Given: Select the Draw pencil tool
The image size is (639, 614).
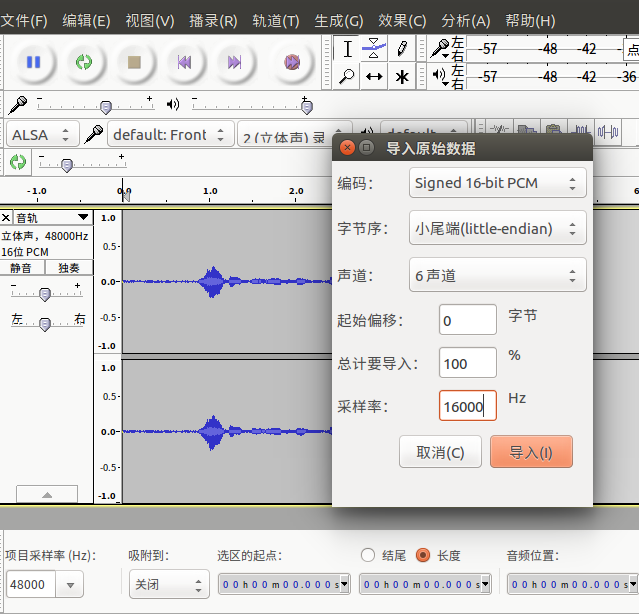Looking at the screenshot, I should (401, 49).
